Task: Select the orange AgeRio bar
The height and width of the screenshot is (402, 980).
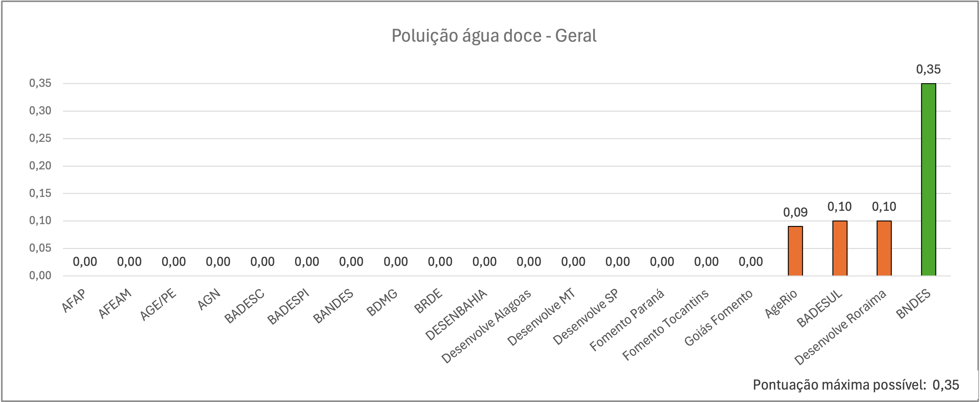Action: tap(795, 251)
